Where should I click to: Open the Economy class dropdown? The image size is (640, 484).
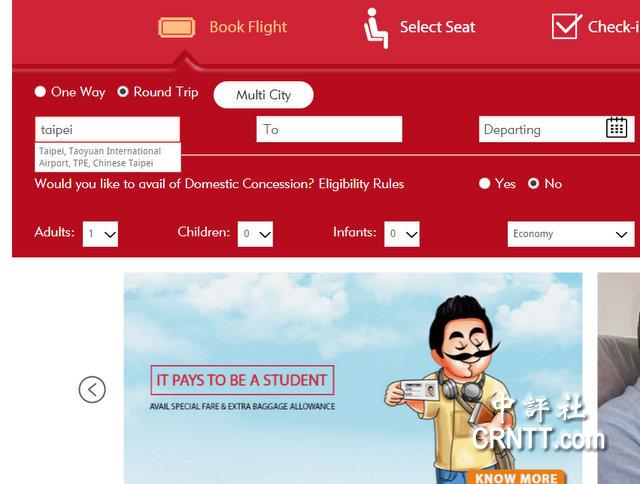tap(571, 234)
